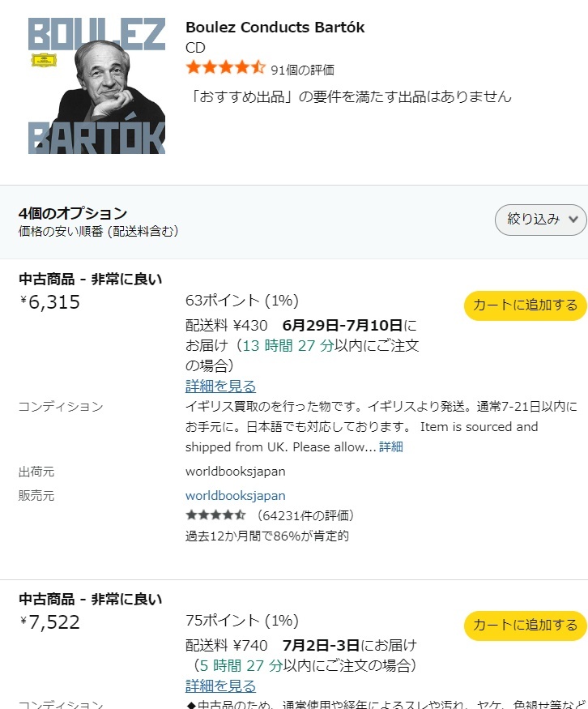Click the 75ポイント (1%) text

(x=241, y=621)
